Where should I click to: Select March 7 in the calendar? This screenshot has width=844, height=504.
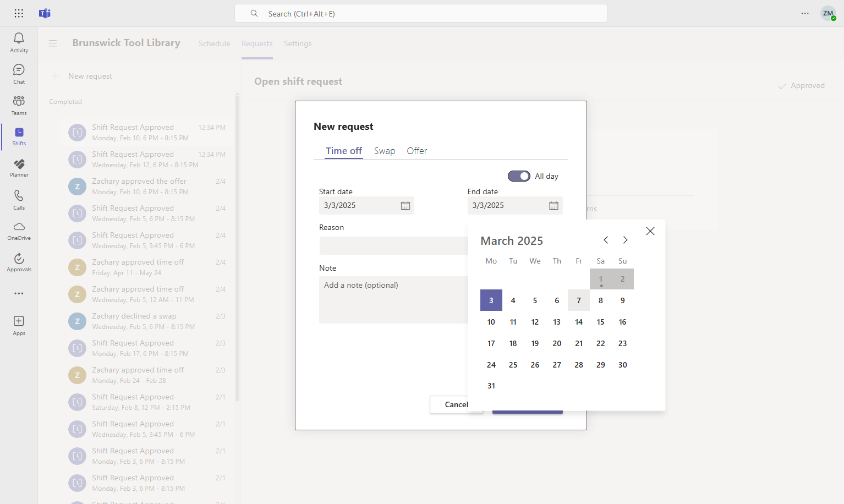(x=579, y=300)
